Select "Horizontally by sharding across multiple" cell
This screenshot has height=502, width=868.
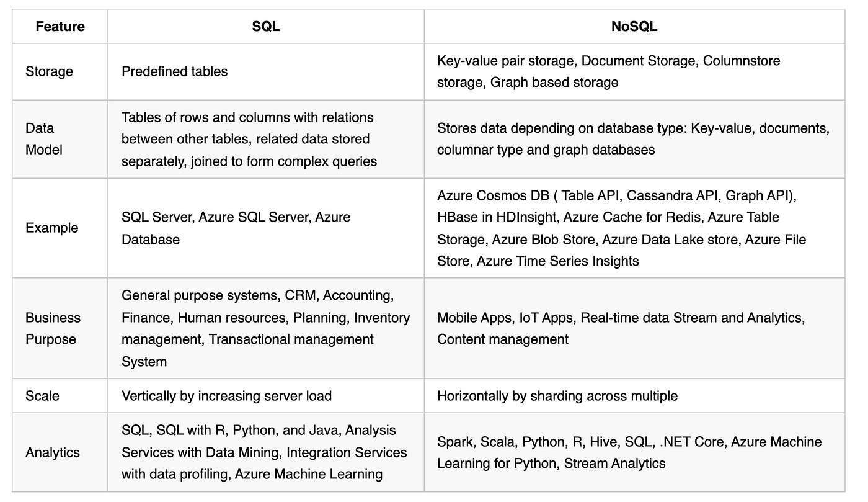click(x=557, y=395)
